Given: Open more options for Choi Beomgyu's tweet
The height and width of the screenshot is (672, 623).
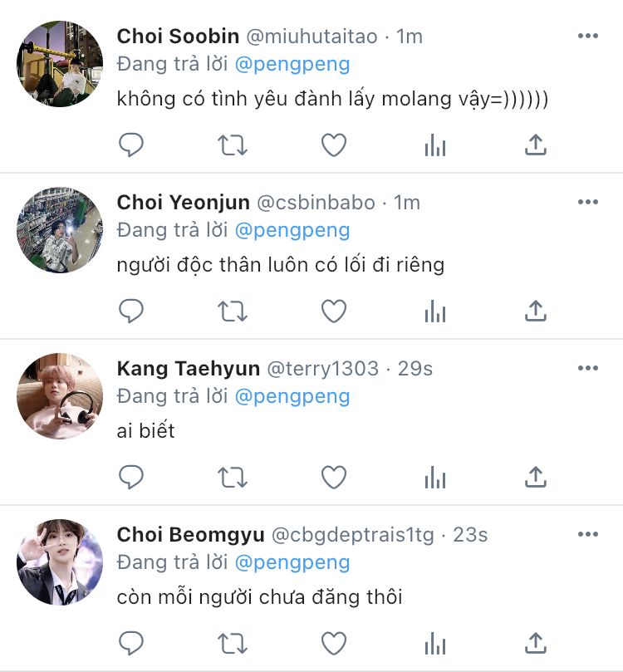Looking at the screenshot, I should [x=588, y=534].
